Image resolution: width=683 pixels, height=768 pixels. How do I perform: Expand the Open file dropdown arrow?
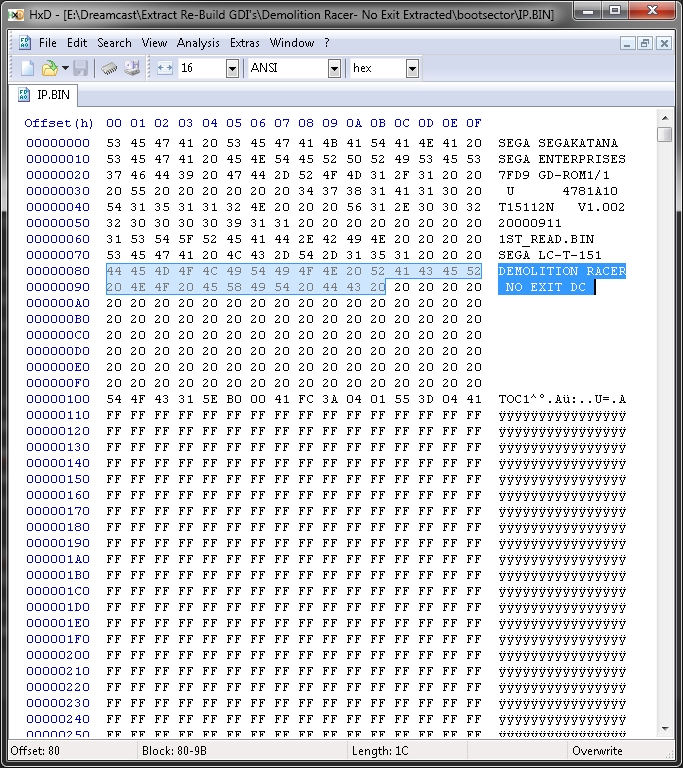click(65, 68)
